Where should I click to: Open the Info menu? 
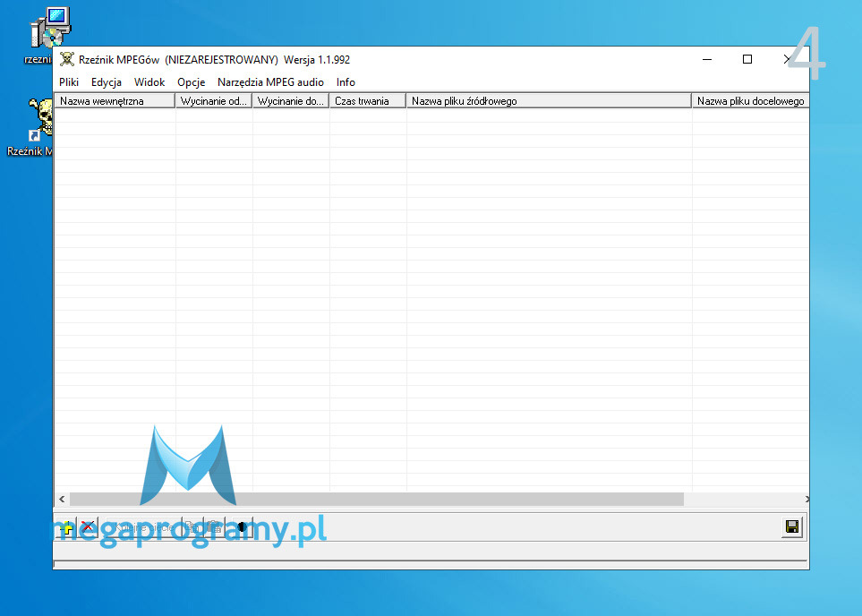[346, 82]
